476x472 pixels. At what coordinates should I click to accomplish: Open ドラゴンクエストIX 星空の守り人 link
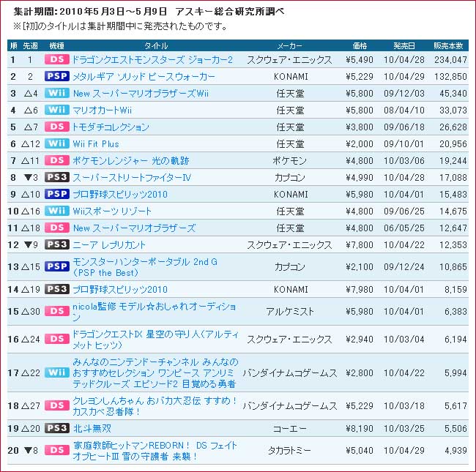[x=155, y=340]
